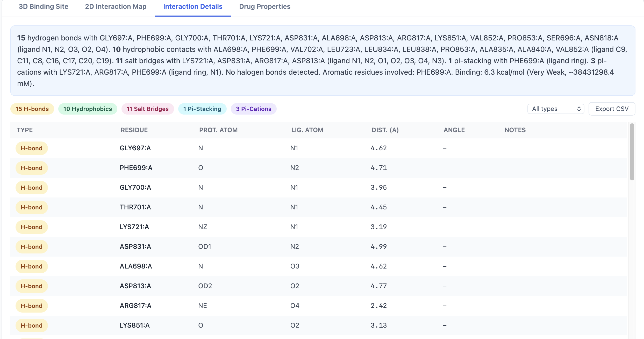Click protein atom NZ in LYS721:A row

(x=203, y=227)
